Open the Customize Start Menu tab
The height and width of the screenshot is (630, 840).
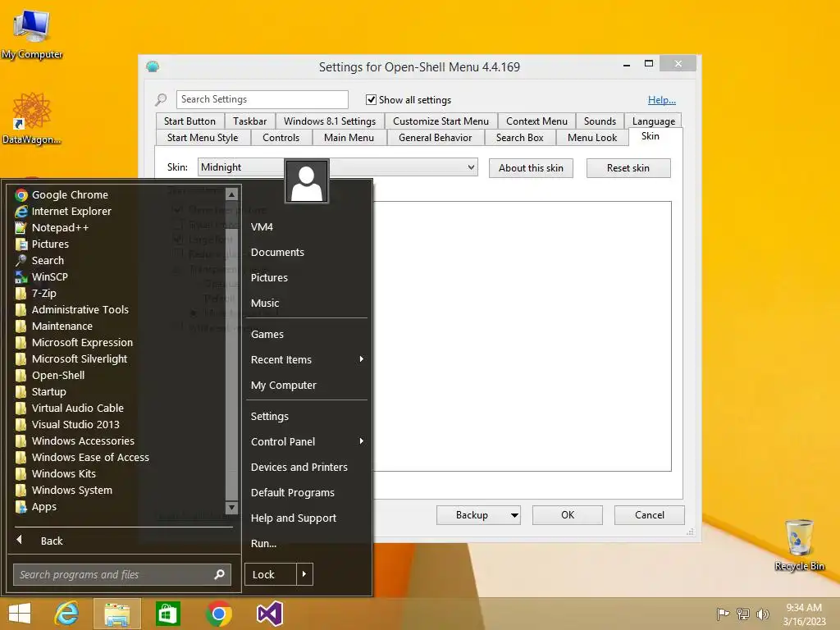[441, 121]
